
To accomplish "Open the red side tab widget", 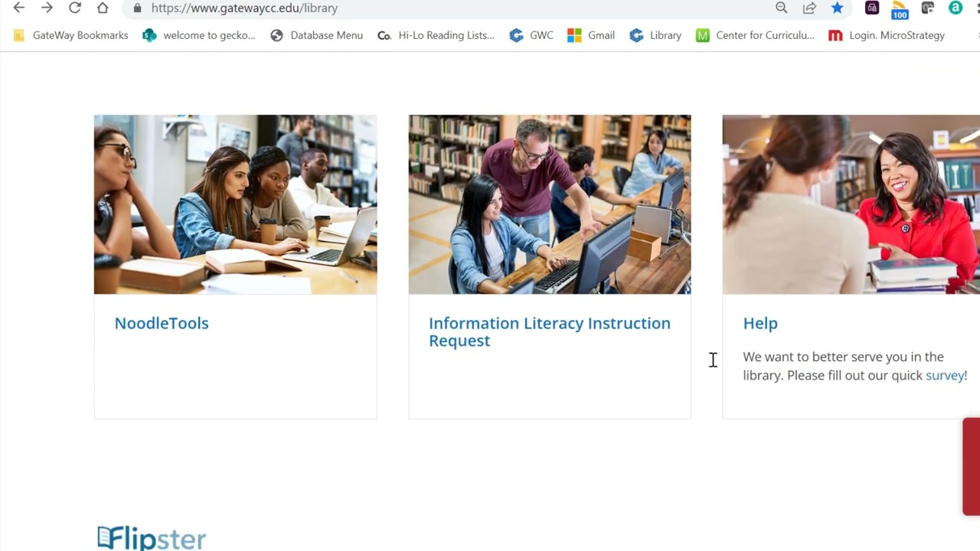I will coord(972,467).
